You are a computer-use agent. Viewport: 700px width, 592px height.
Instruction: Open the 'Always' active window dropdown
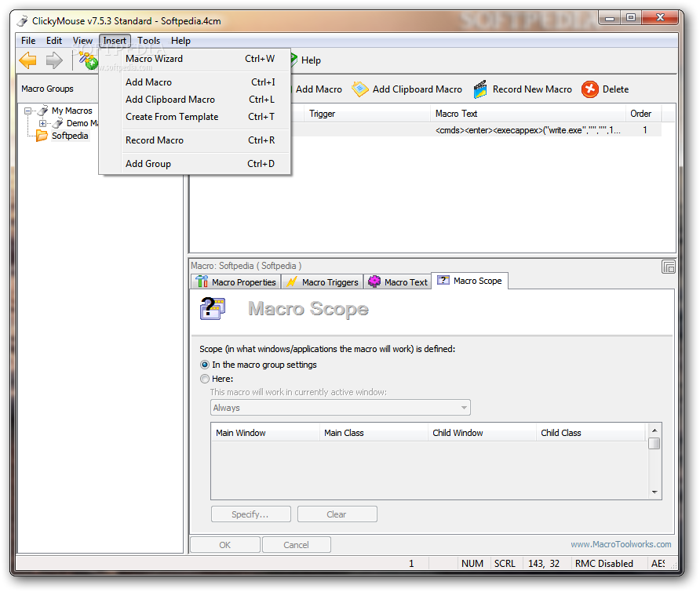tap(340, 407)
